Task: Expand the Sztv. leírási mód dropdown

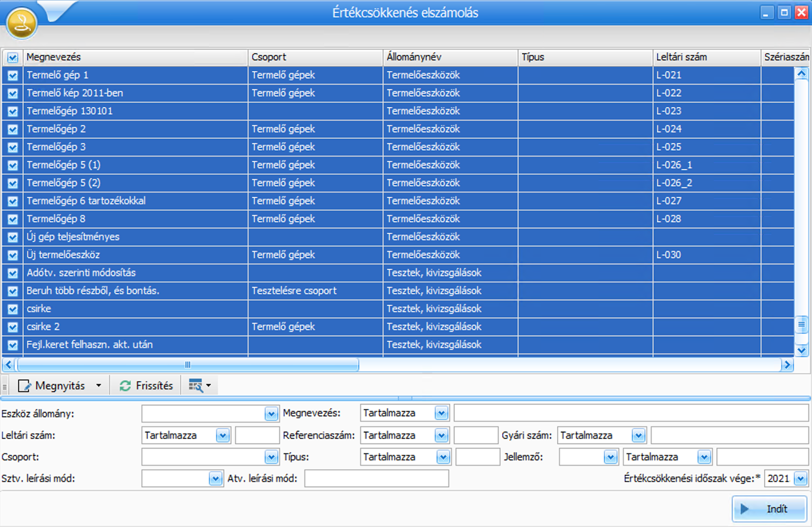Action: [215, 478]
